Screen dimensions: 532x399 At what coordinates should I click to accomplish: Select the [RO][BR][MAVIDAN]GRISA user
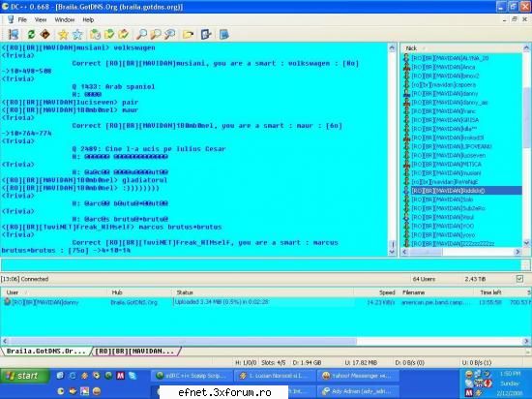tap(445, 120)
